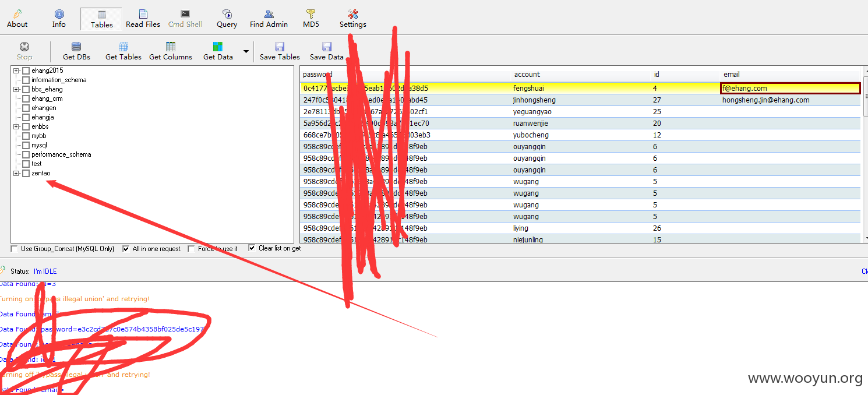Open the Info tab icon

(59, 14)
